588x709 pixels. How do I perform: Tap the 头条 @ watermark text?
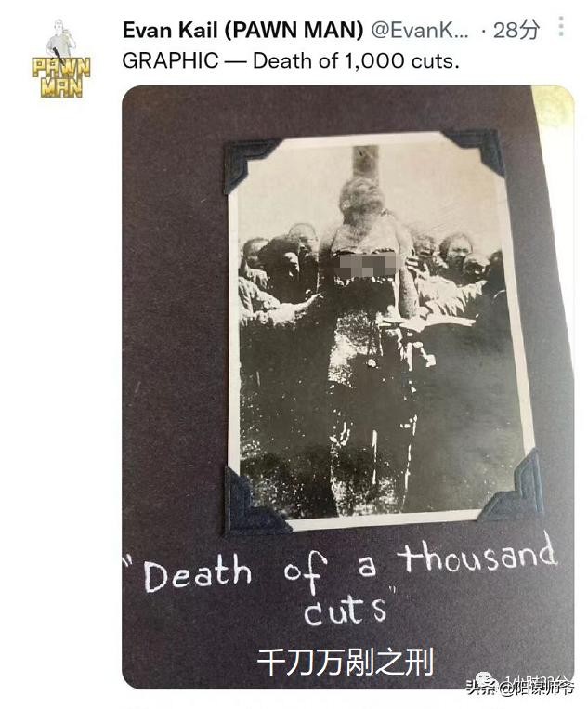[x=520, y=689]
